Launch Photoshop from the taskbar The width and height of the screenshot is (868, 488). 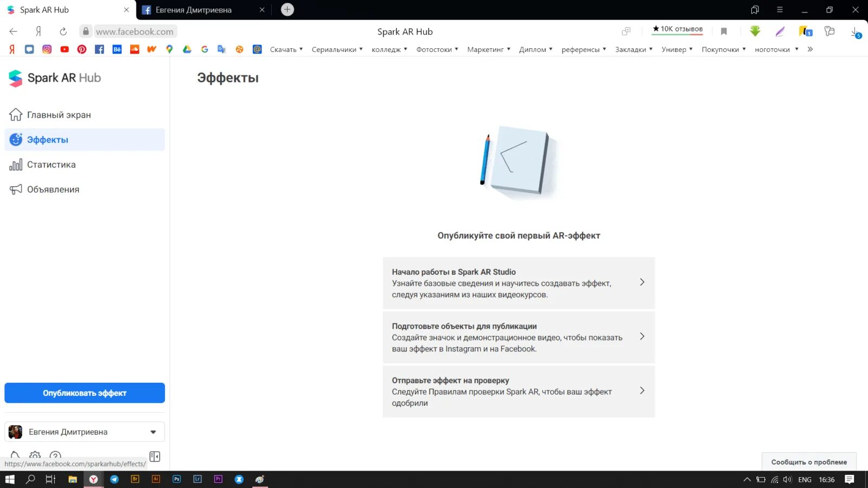[177, 479]
